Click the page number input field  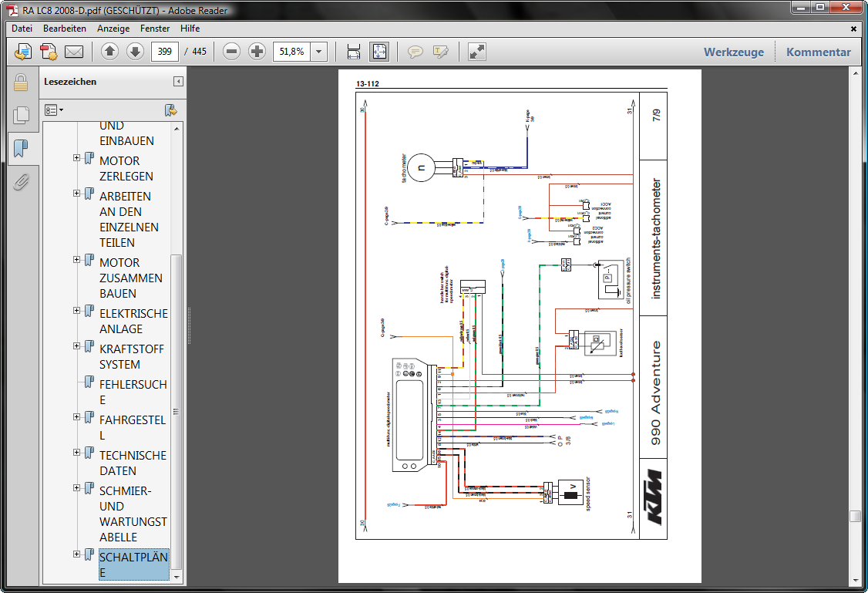click(x=165, y=52)
